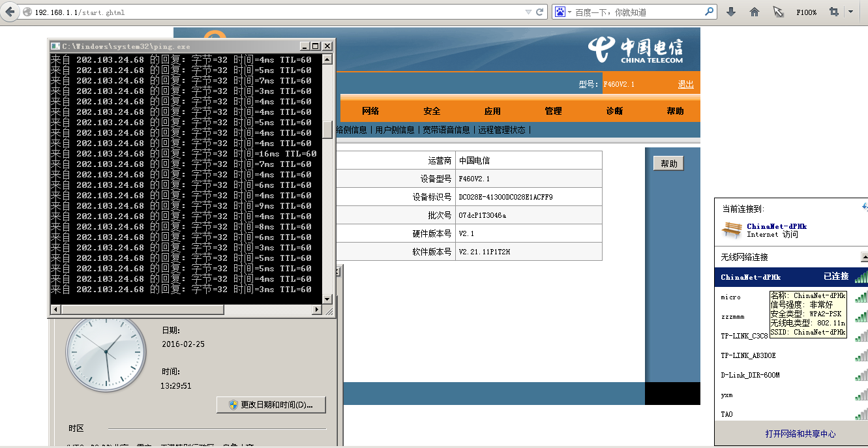Select 宽带语音信息 submenu link
This screenshot has width=868, height=448.
coord(446,130)
